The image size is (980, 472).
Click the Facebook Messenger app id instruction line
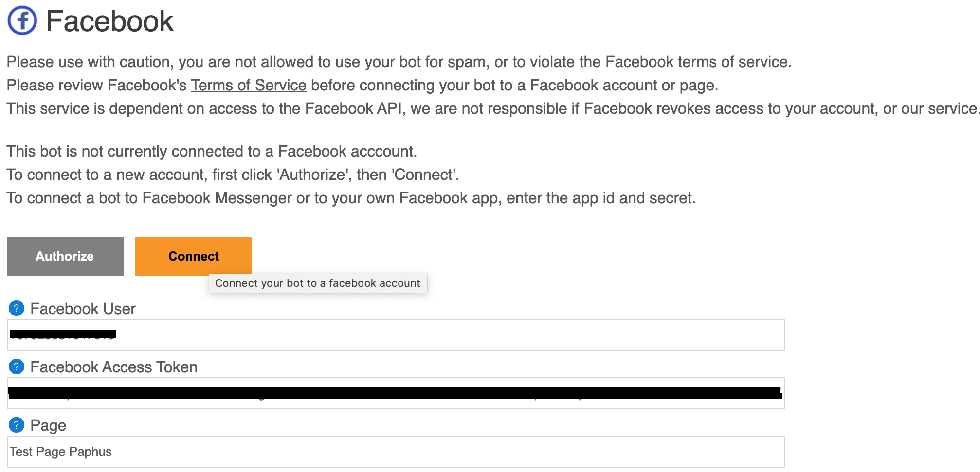pos(350,198)
